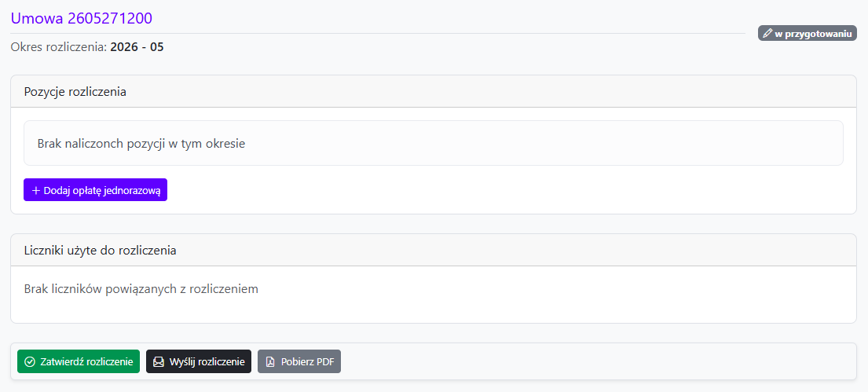
Task: Send settlement using Wyślij rozliczenie label
Action: pos(207,362)
